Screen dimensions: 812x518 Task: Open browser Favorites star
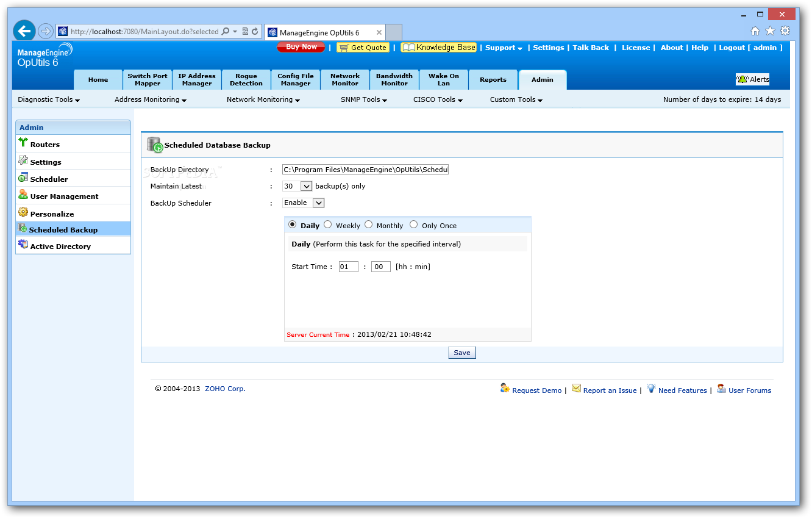770,31
